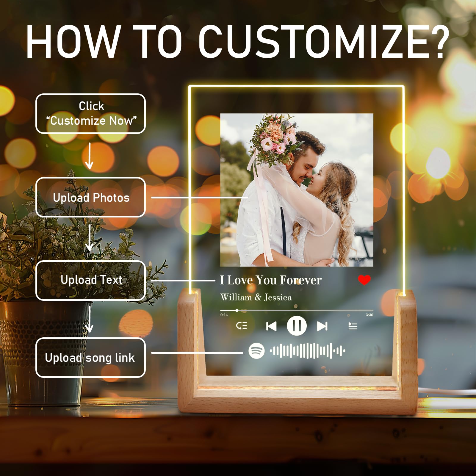Click the repeat icon left of previous track
Image resolution: width=476 pixels, height=476 pixels.
pos(242,326)
